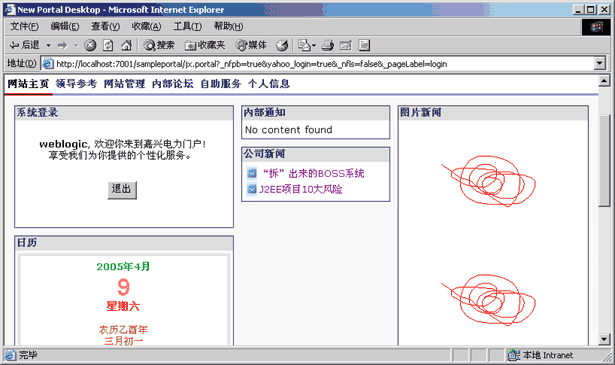Image resolution: width=615 pixels, height=365 pixels.
Task: Open the Search (搜索) toolbar button
Action: (x=159, y=45)
